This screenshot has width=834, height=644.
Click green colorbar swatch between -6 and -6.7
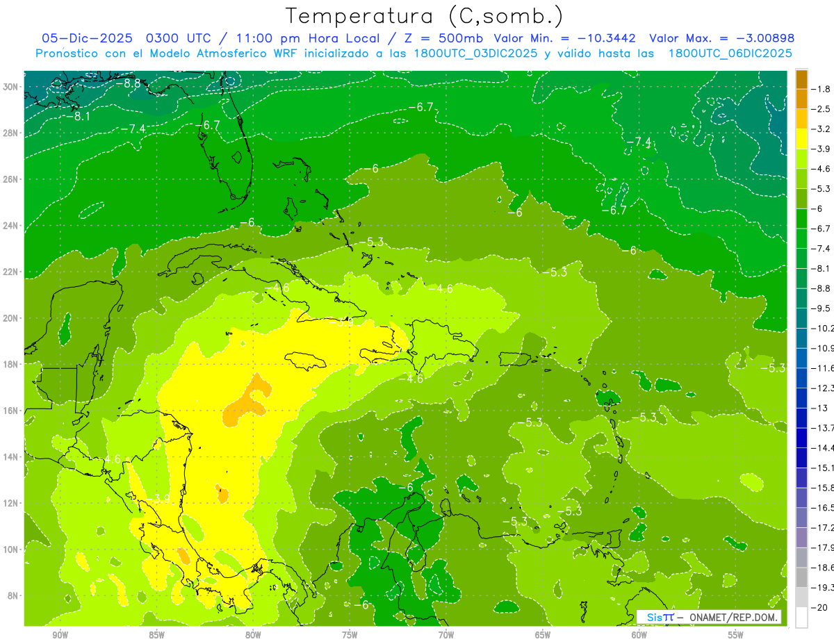coord(801,219)
